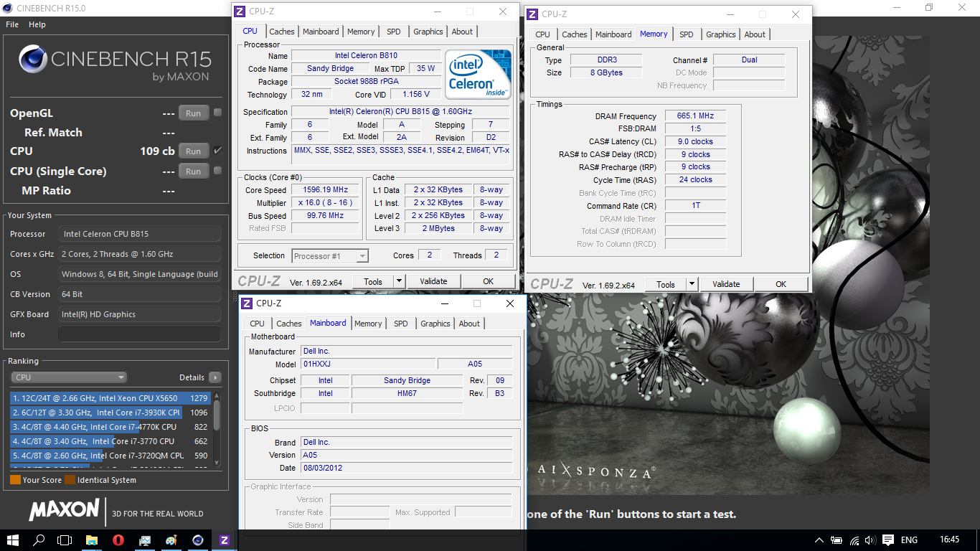Click CPU-Z title icon of CPU window
This screenshot has width=980, height=551.
240,11
